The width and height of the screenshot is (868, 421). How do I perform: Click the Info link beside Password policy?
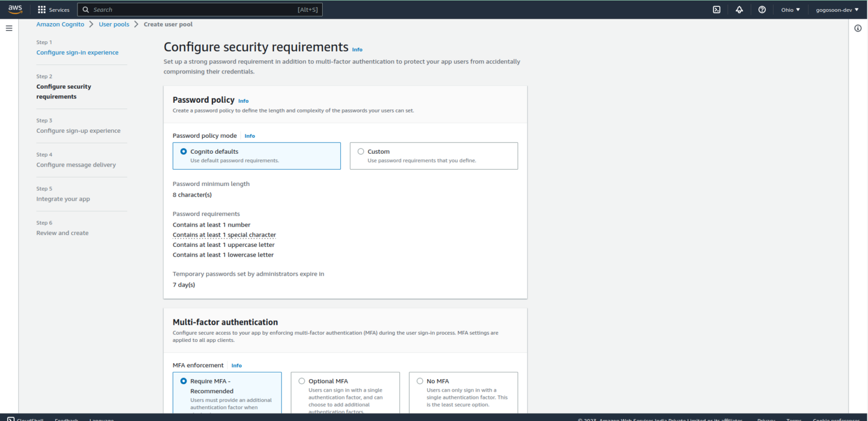point(243,101)
